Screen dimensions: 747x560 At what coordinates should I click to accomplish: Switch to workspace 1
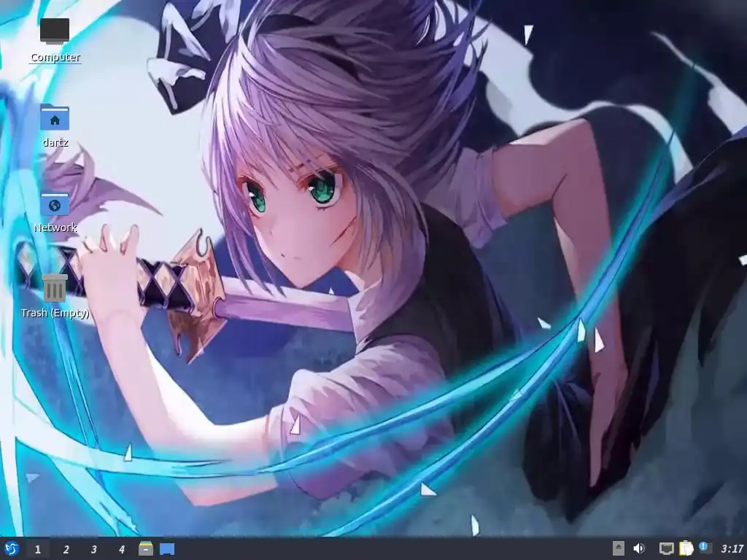tap(38, 550)
